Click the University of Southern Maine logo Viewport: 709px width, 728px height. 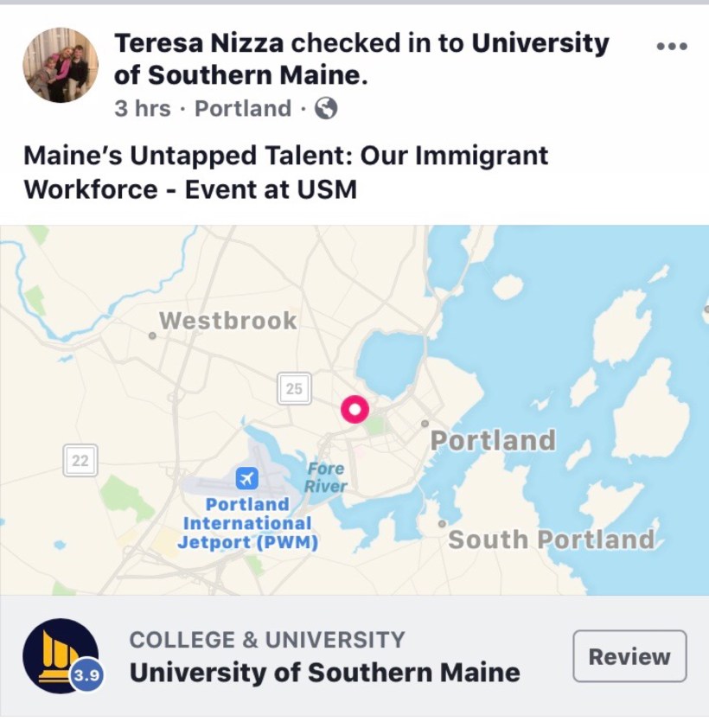point(58,656)
